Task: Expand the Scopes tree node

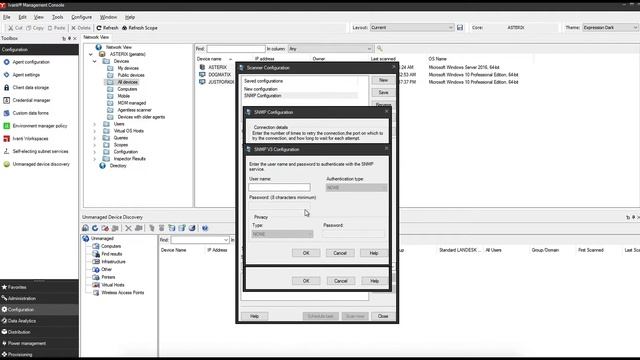Action: click(95, 145)
